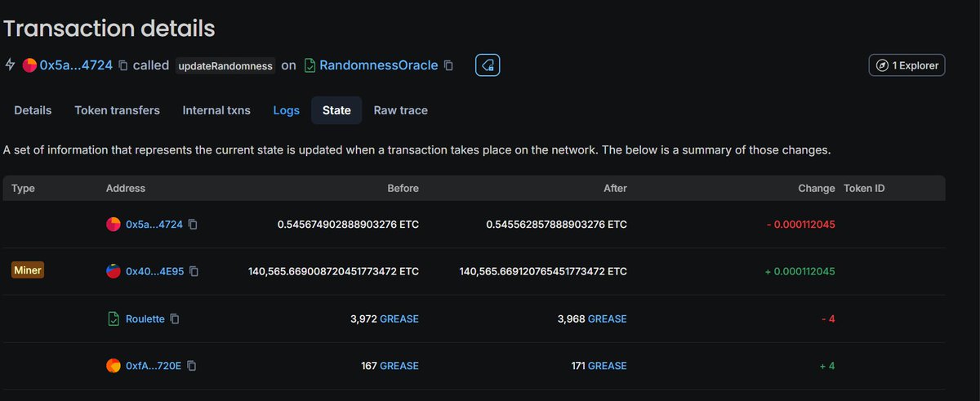Switch to the Details tab
This screenshot has height=401, width=980.
point(33,110)
